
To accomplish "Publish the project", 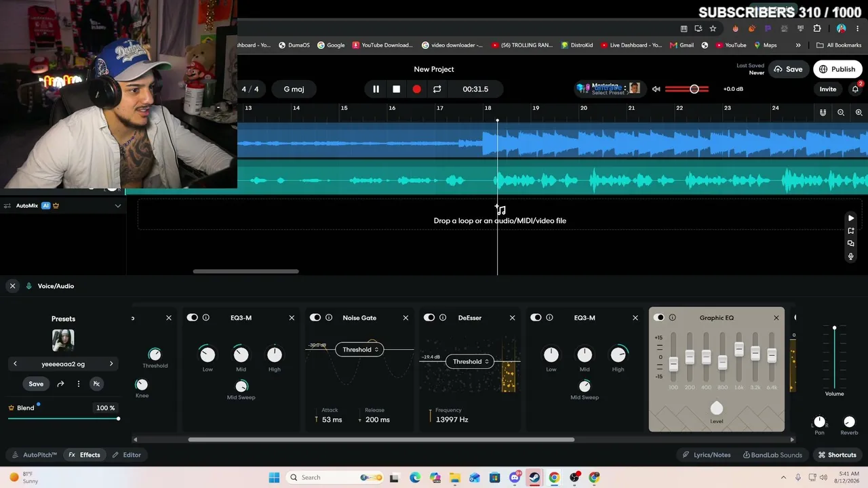I will click(837, 69).
